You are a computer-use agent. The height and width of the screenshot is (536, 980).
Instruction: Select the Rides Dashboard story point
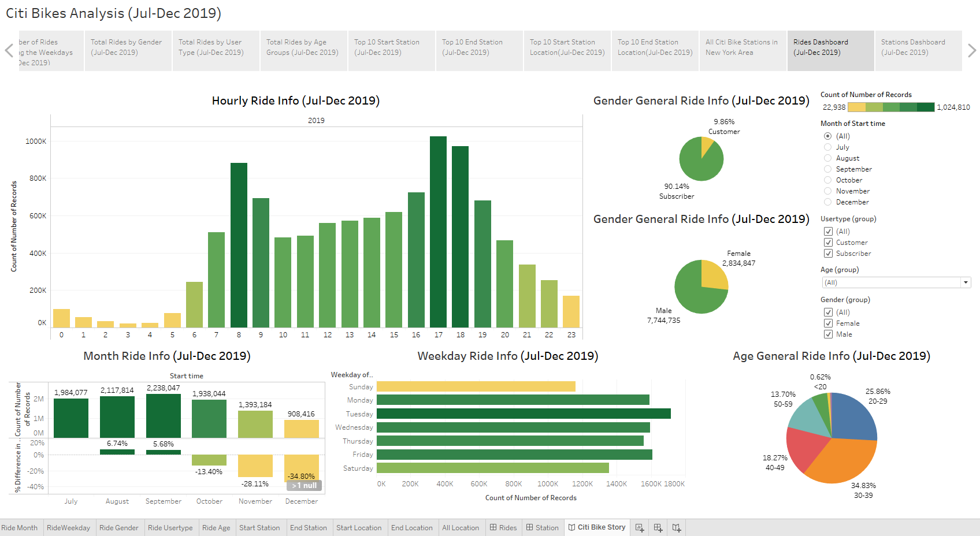(x=831, y=51)
